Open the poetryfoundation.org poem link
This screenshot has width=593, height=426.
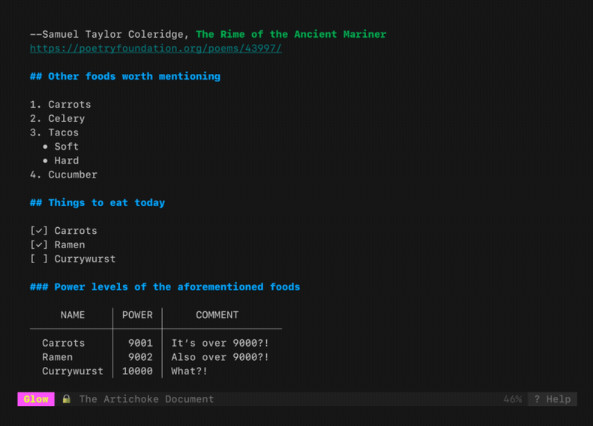tap(156, 48)
